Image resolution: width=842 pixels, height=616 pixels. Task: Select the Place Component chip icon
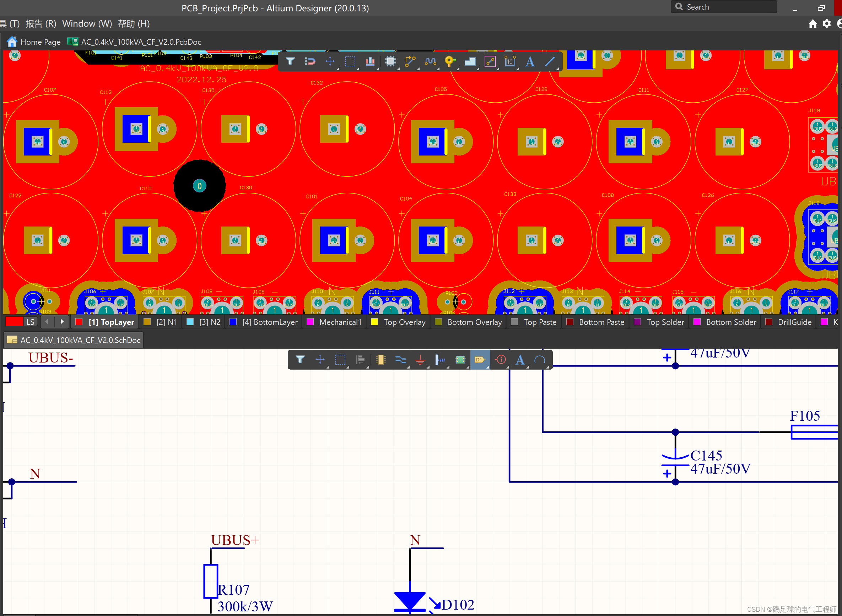click(x=390, y=61)
